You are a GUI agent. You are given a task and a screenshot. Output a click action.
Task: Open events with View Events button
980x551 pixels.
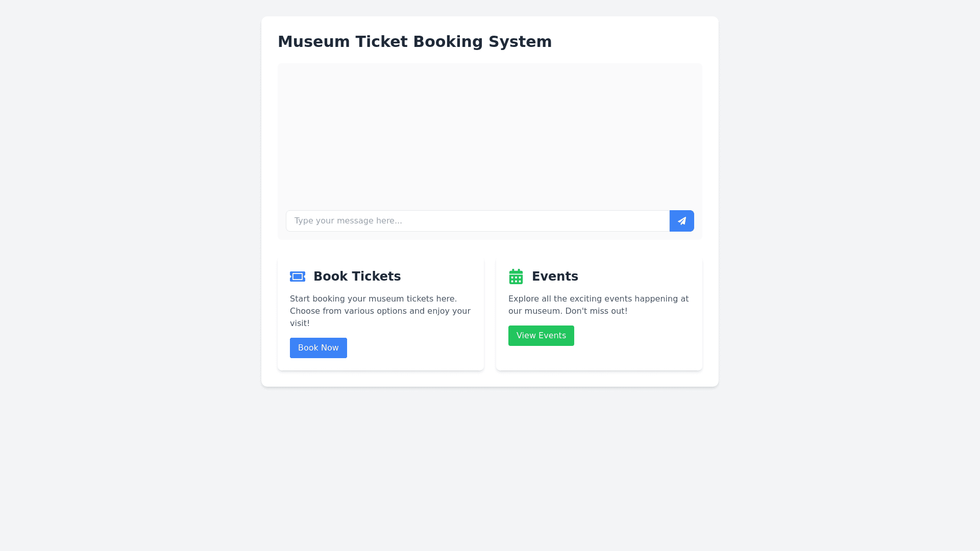(x=541, y=336)
